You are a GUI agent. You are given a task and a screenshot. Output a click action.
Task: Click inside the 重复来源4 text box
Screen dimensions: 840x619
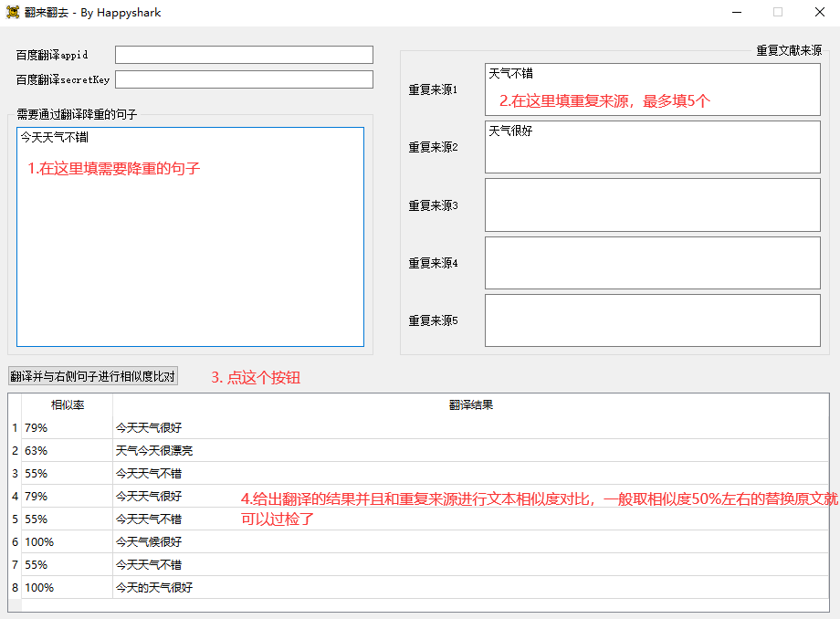pos(652,263)
